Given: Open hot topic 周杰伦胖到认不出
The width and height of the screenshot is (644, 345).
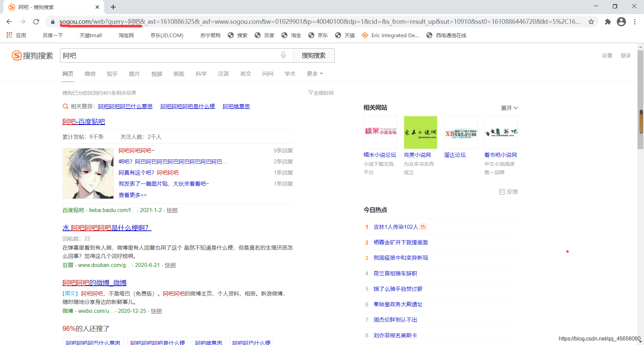Looking at the screenshot, I should pos(395,320).
